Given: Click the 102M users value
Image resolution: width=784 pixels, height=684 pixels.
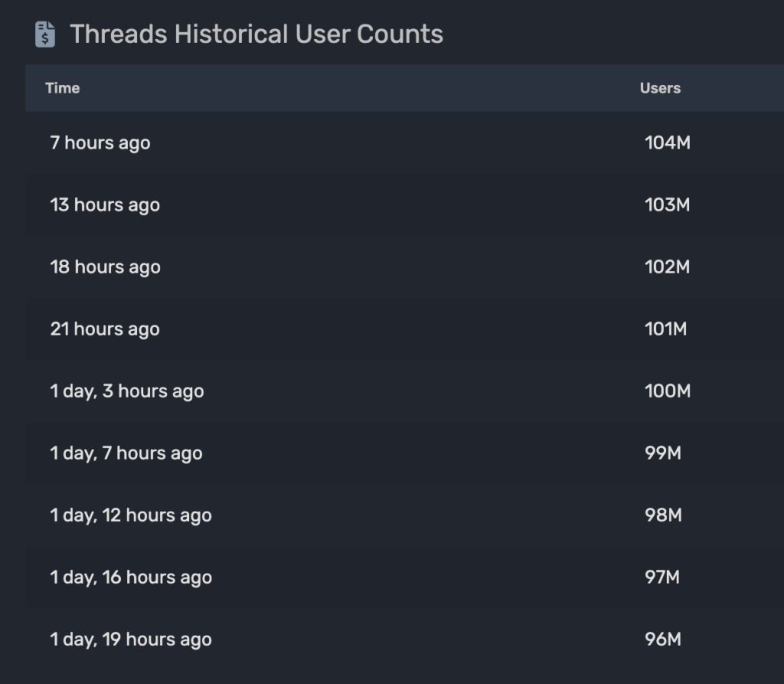Looking at the screenshot, I should (668, 267).
